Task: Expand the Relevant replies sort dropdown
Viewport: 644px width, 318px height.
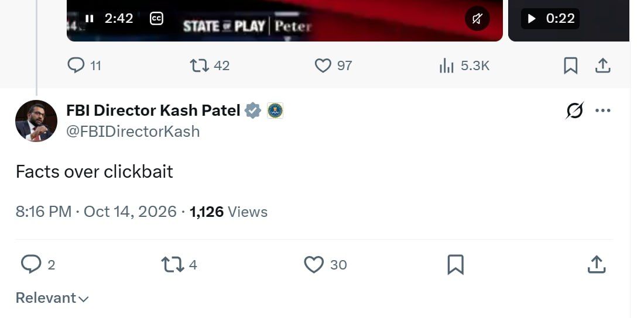Action: pos(52,298)
